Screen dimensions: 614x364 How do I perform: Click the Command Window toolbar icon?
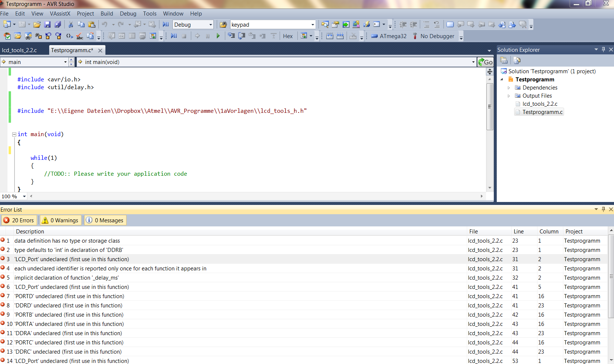pos(377,24)
